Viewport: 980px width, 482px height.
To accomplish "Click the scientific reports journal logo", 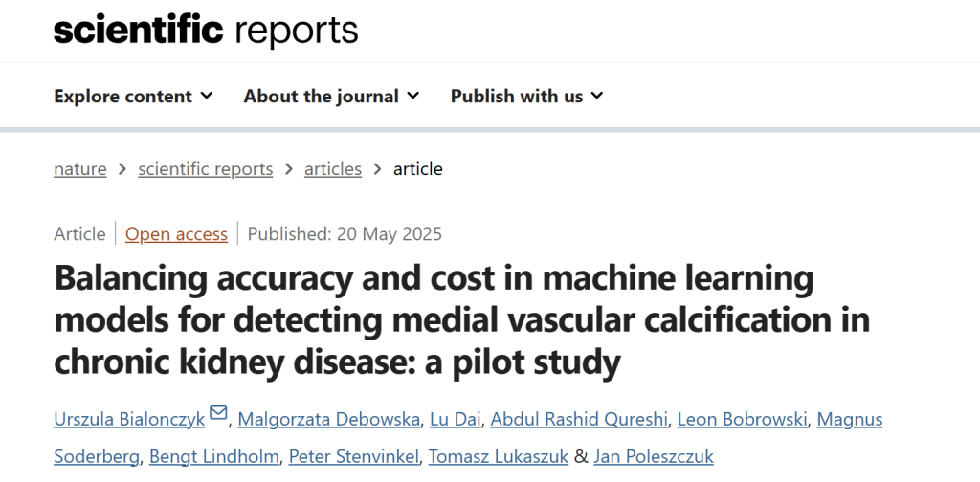I will 206,30.
